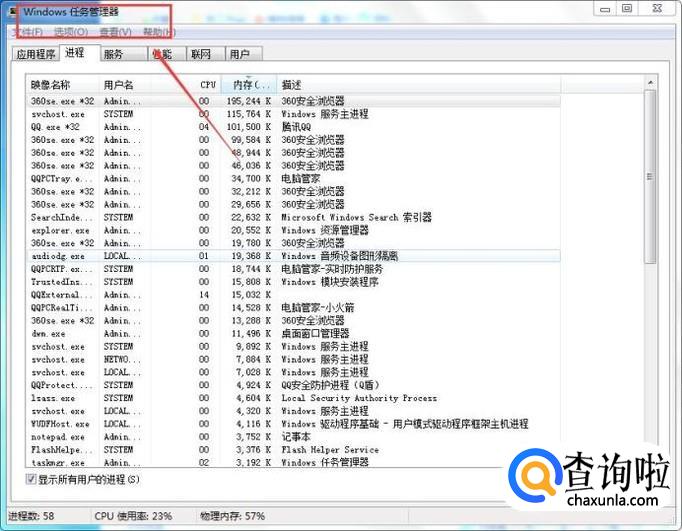Select the QQPCTray process row

point(294,178)
